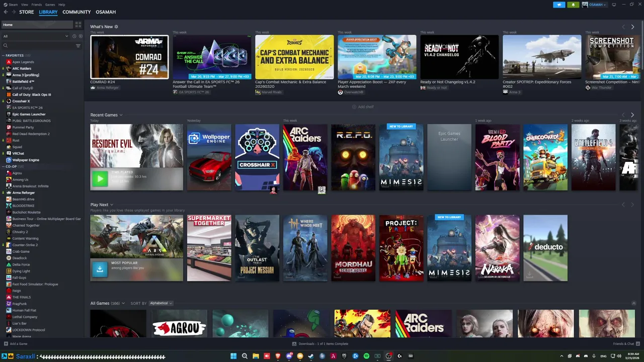Open the green notifications bell

[x=573, y=5]
